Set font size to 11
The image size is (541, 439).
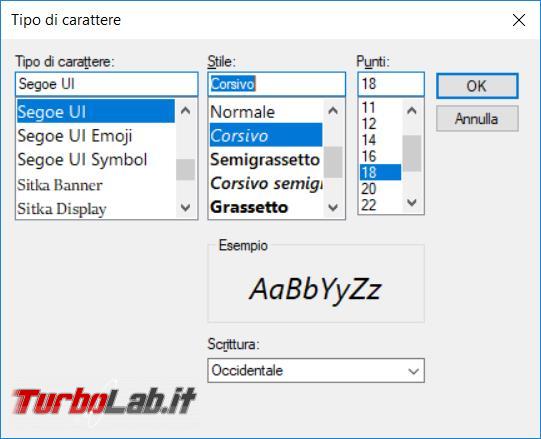[x=380, y=107]
